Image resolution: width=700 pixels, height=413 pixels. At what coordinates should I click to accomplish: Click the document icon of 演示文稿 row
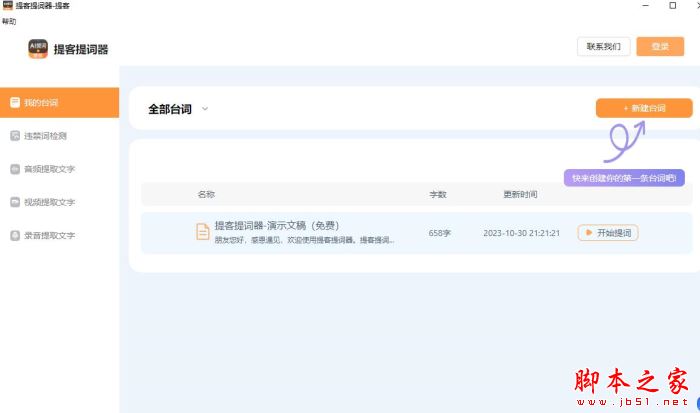[x=203, y=232]
